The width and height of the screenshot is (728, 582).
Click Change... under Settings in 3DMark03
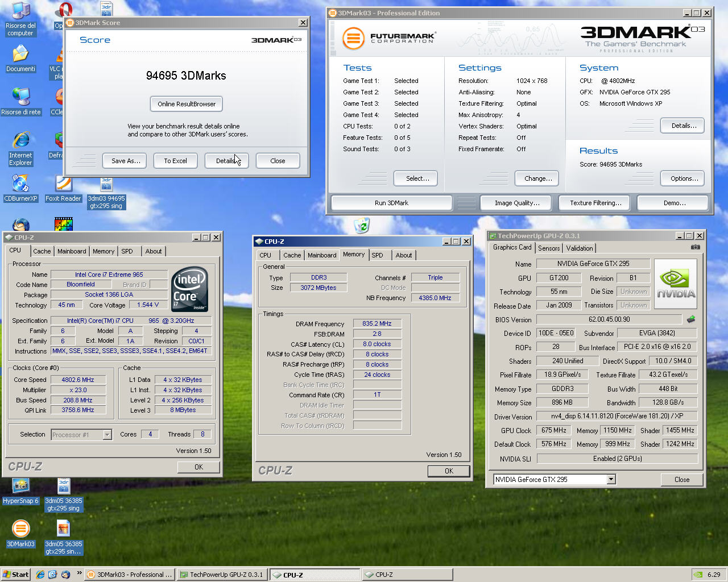pos(538,178)
